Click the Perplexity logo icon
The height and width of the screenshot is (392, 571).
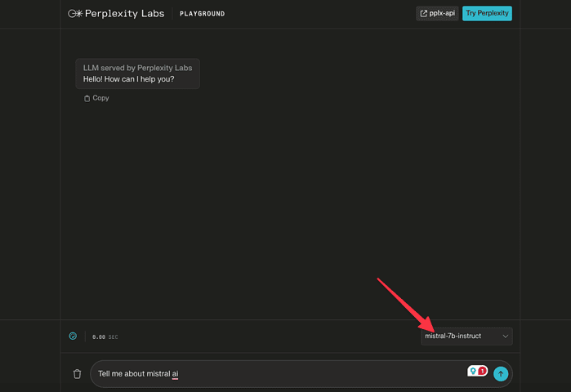click(75, 14)
